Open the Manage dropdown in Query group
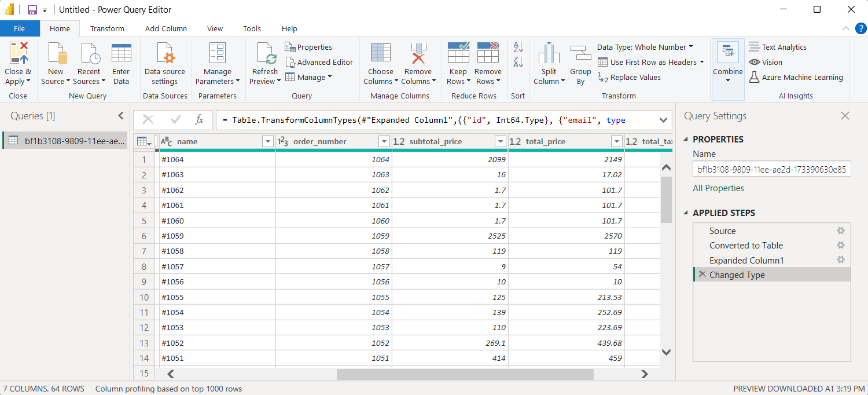Viewport: 868px width, 395px height. click(x=308, y=77)
